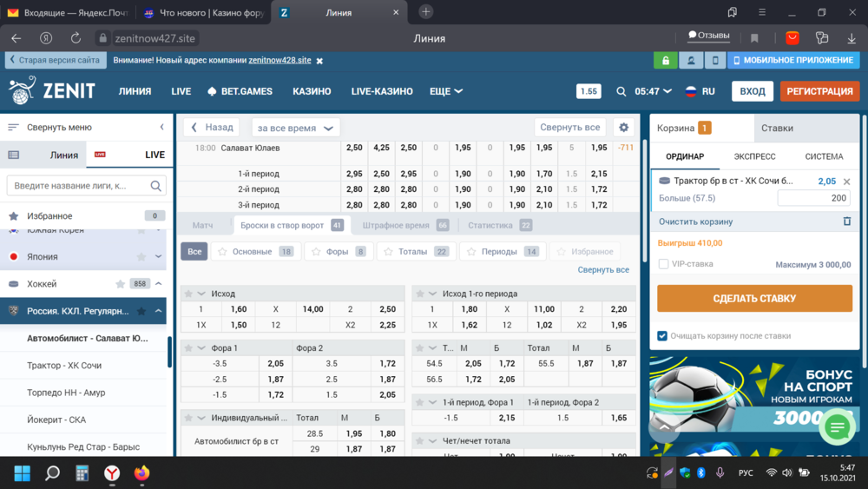The width and height of the screenshot is (868, 489).
Task: Open the 05:47 time zone dropdown
Action: click(654, 91)
